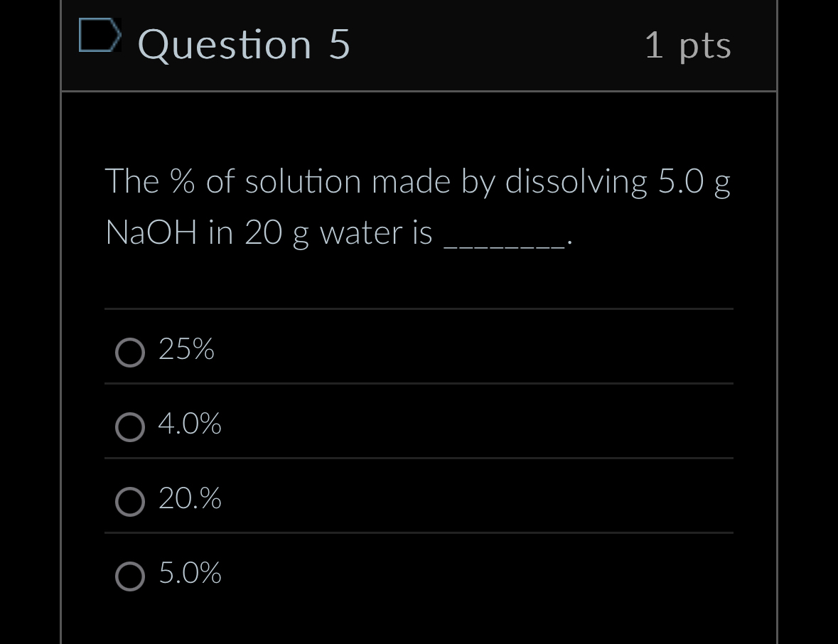The width and height of the screenshot is (838, 644).
Task: Click the 20.% answer text label
Action: coord(190,499)
